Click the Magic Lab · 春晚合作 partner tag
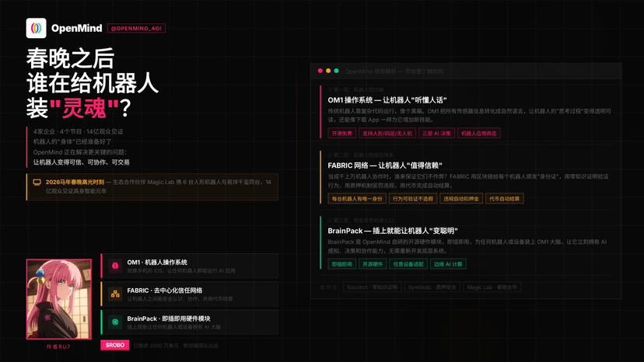 coord(492,287)
